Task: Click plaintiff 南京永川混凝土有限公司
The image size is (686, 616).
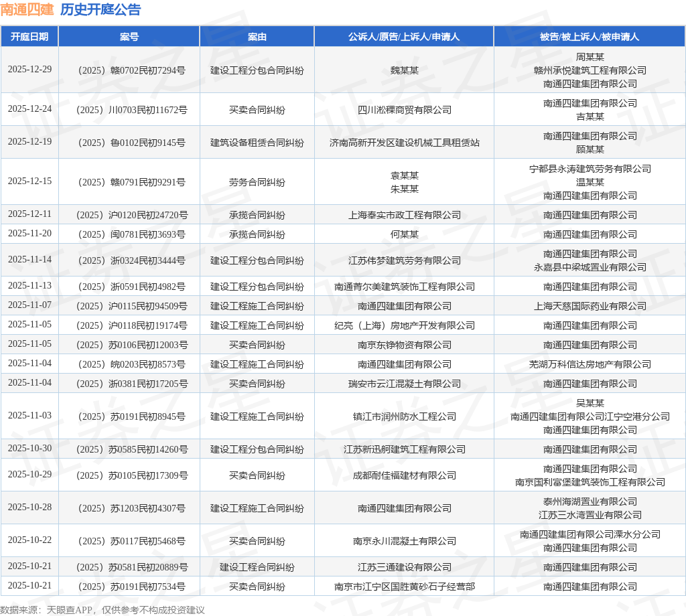Action: pos(404,541)
